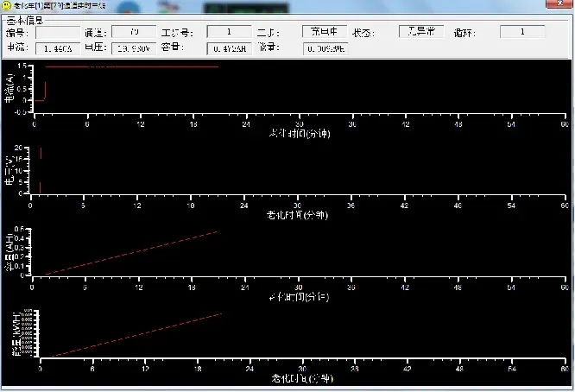Screen dimensions: 575x392
Task: Click the 工步号 value box
Action: pyautogui.click(x=229, y=32)
